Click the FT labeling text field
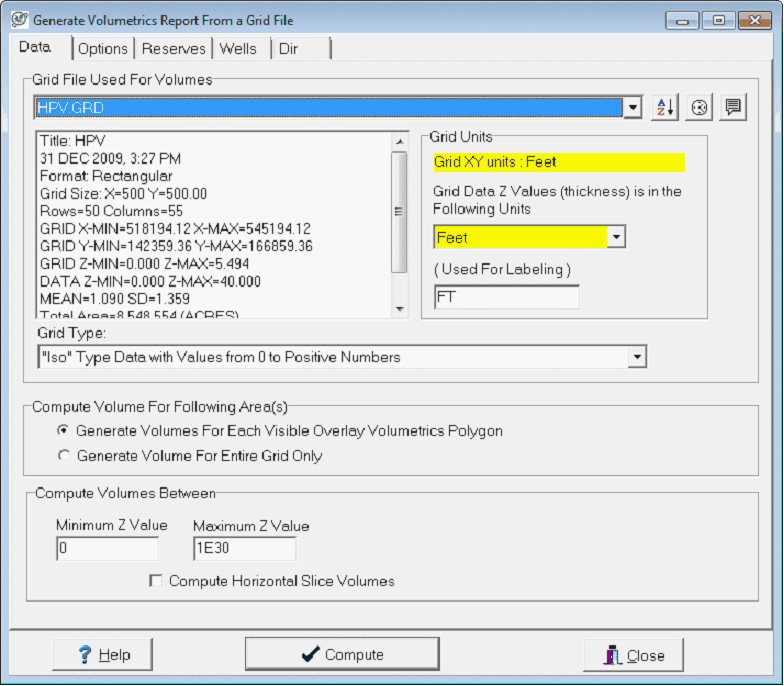Screen dimensions: 784x686 (x=506, y=297)
